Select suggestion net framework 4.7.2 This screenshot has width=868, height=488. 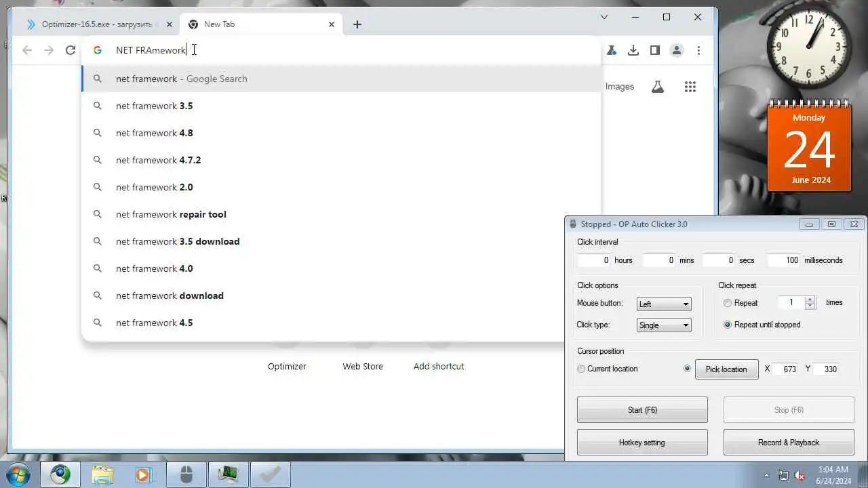pyautogui.click(x=341, y=160)
